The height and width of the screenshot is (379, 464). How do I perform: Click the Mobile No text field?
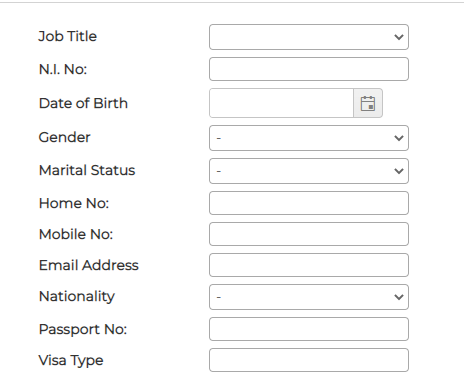309,234
